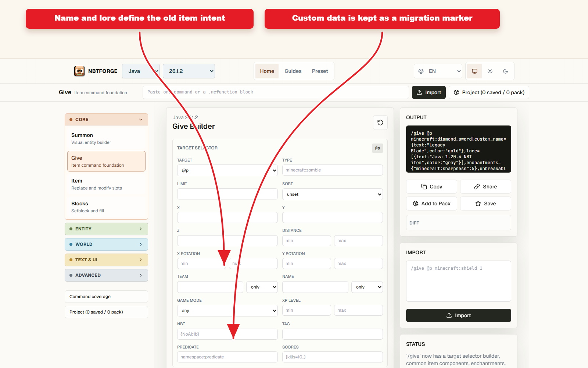Screen dimensions: 588x368
Task: Open sidebar Project saved/pack link
Action: pos(106,312)
